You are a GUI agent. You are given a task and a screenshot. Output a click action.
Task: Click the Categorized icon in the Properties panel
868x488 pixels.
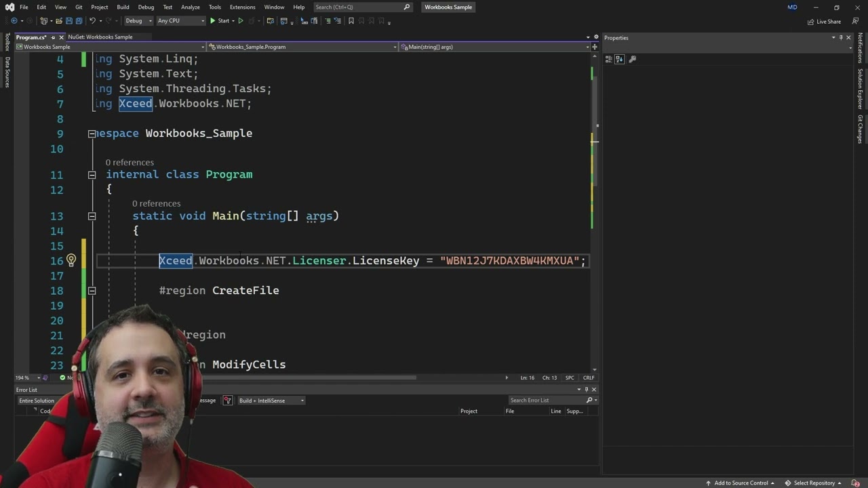609,59
